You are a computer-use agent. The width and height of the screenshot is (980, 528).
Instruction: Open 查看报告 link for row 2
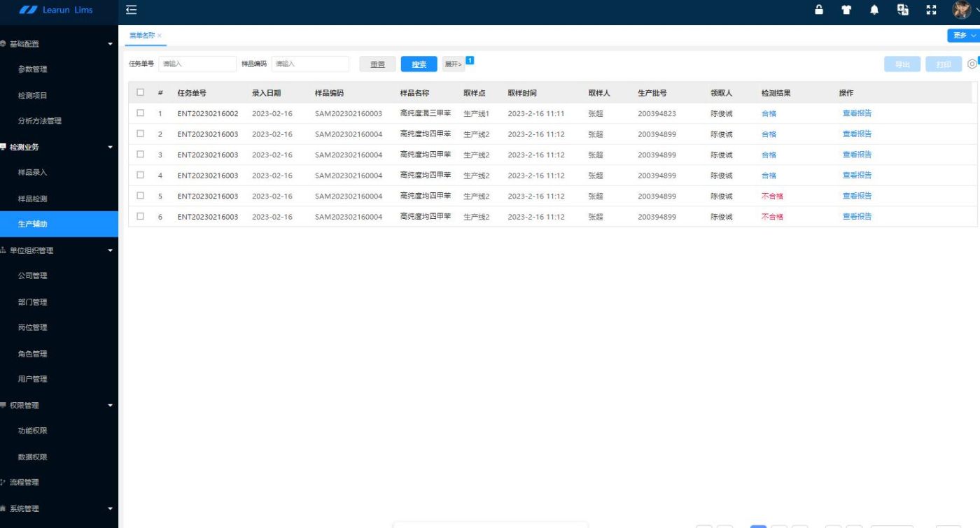tap(857, 134)
